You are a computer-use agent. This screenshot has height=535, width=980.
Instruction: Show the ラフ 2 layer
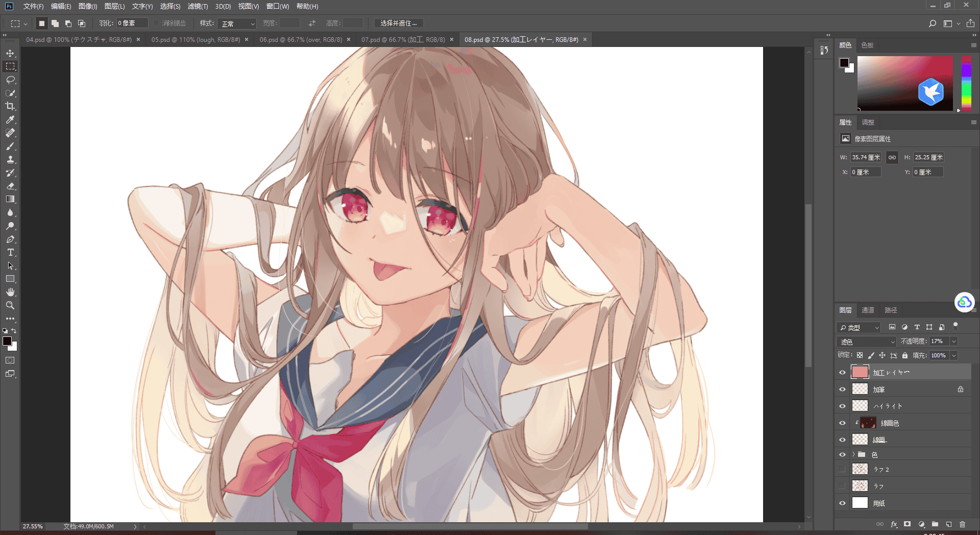pyautogui.click(x=842, y=469)
